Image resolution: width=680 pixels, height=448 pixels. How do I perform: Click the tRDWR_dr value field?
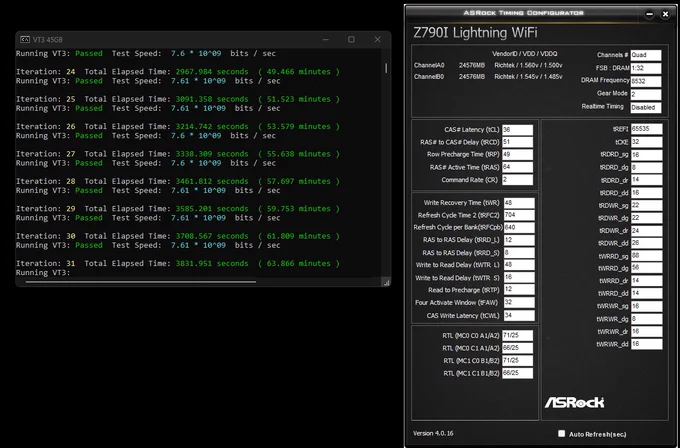pyautogui.click(x=646, y=231)
